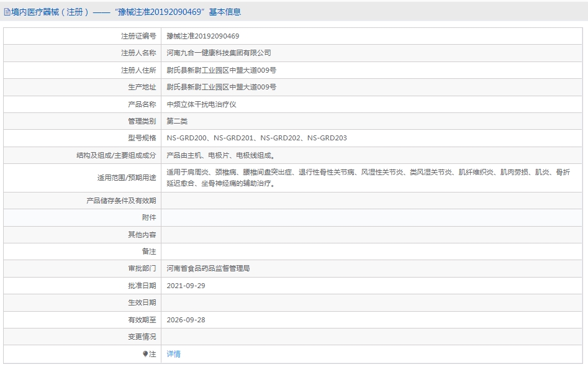Select 第二类 category value

click(x=177, y=121)
